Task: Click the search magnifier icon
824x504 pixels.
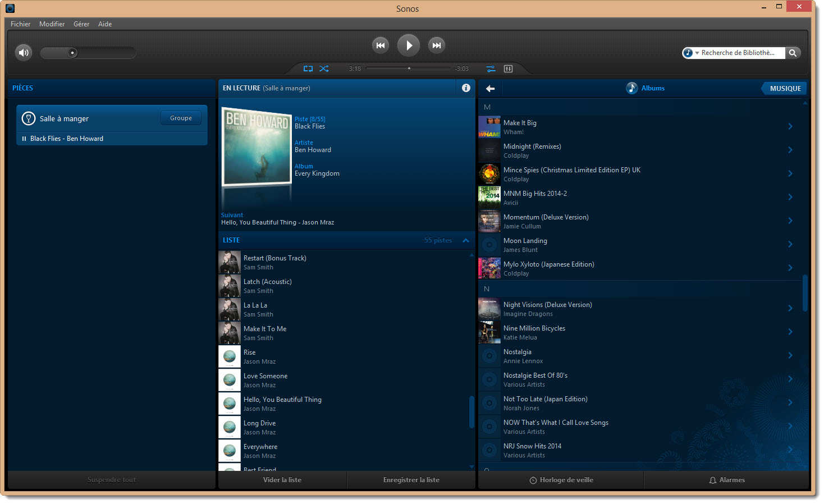Action: pos(793,53)
